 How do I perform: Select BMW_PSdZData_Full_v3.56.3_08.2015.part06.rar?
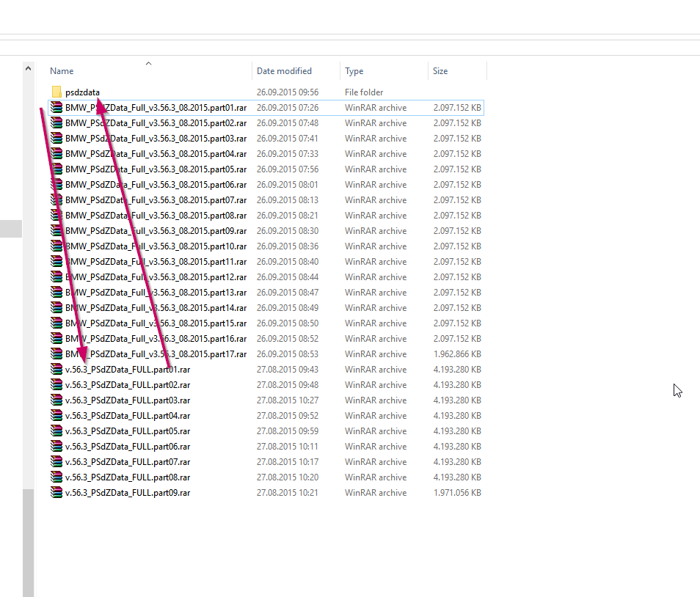point(156,184)
